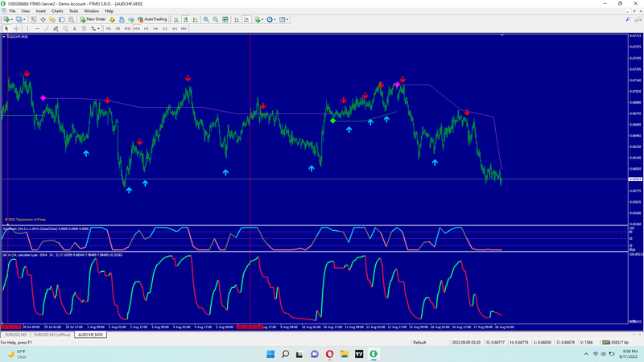Open the Insert menu
The width and height of the screenshot is (644, 362).
(41, 11)
